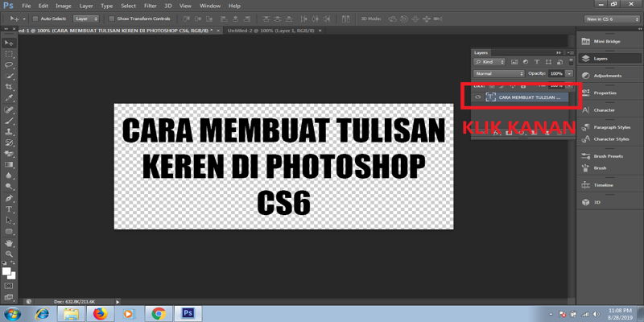The image size is (644, 322).
Task: Select the Clone Stamp tool
Action: tap(9, 132)
